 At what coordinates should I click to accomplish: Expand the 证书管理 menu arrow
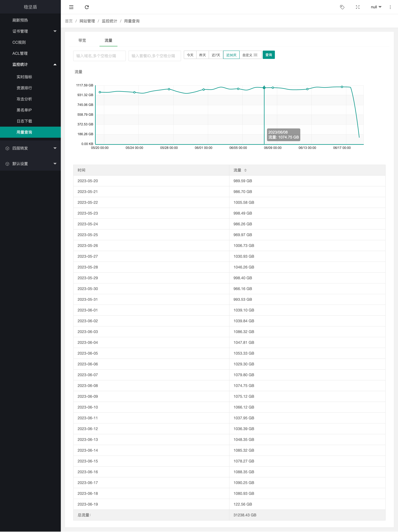coord(55,31)
